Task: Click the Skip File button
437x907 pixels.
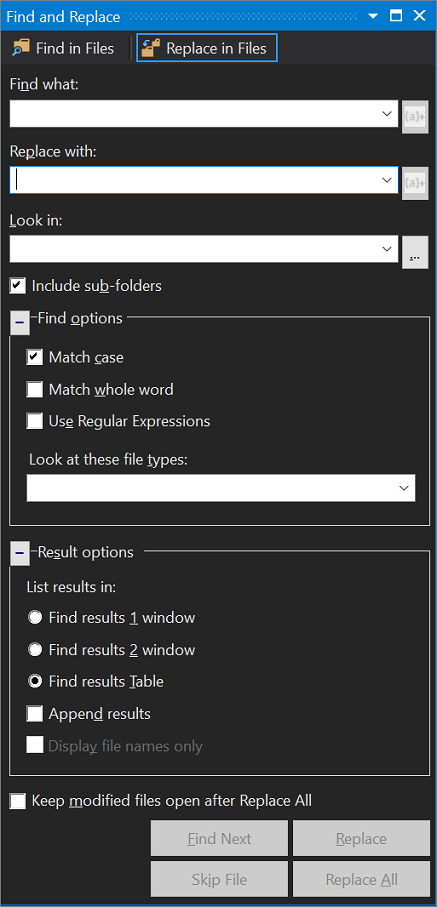Action: click(x=219, y=880)
